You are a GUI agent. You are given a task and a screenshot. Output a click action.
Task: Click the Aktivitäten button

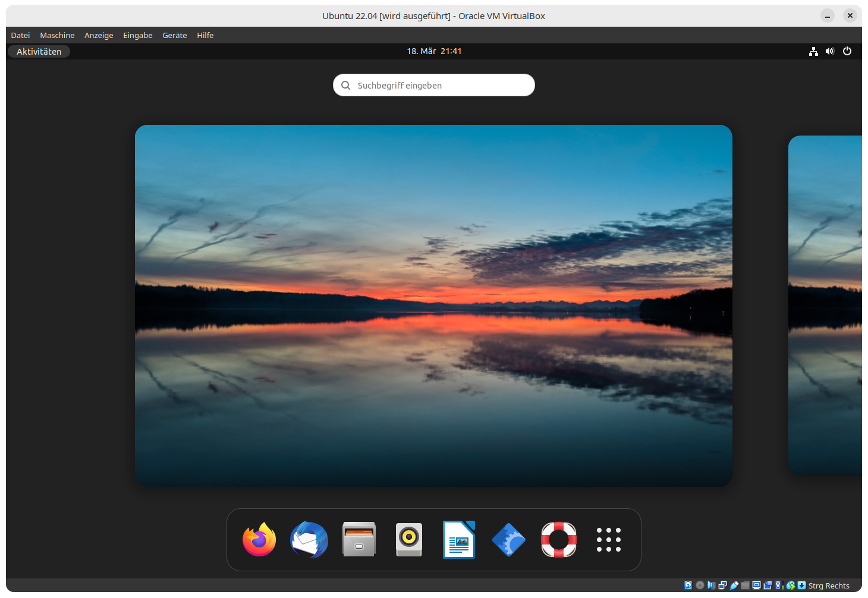(39, 52)
